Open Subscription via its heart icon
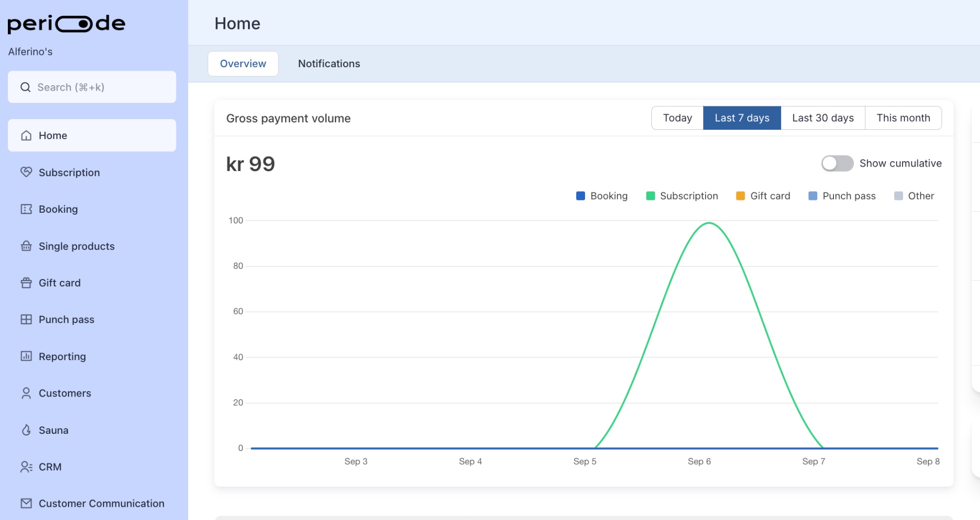The height and width of the screenshot is (520, 980). click(26, 172)
